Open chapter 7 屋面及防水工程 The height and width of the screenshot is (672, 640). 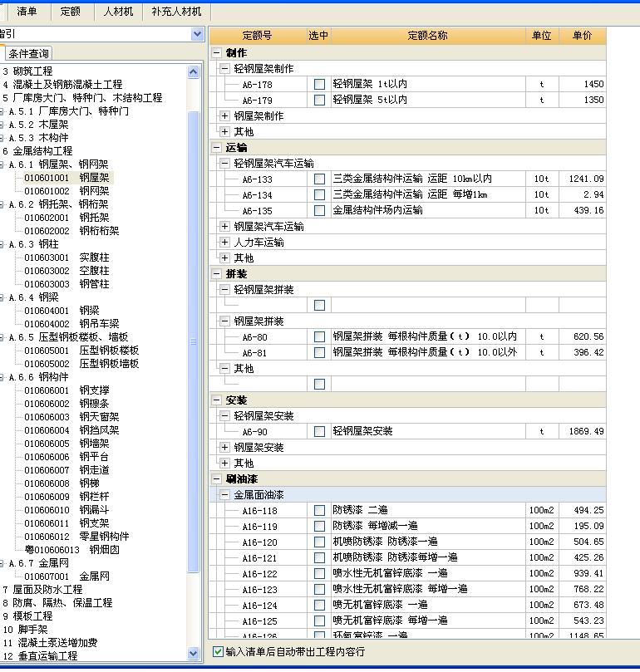tap(42, 589)
